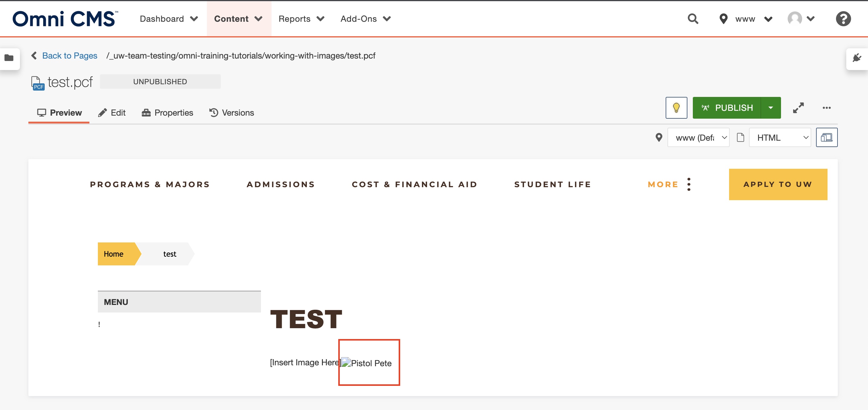Click the user avatar icon
Image resolution: width=868 pixels, height=410 pixels.
(x=795, y=19)
